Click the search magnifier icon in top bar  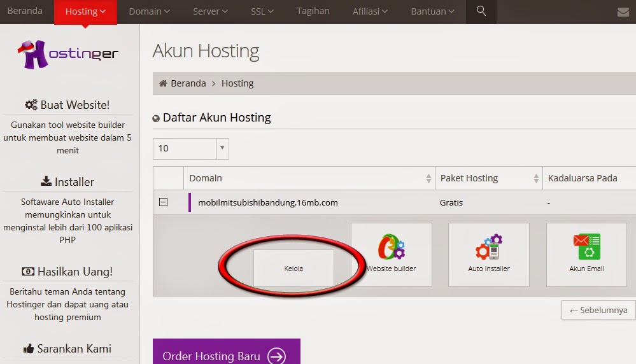pyautogui.click(x=481, y=11)
